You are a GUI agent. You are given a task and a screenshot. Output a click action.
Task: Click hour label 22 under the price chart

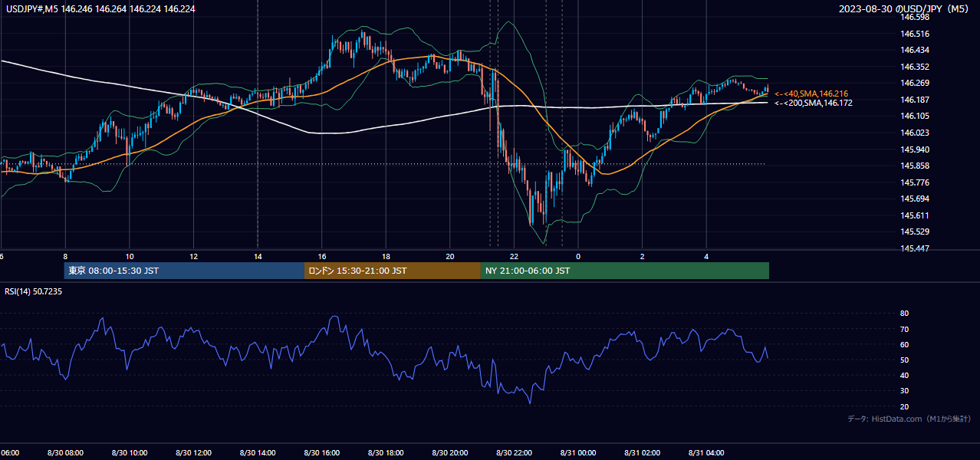pyautogui.click(x=514, y=257)
